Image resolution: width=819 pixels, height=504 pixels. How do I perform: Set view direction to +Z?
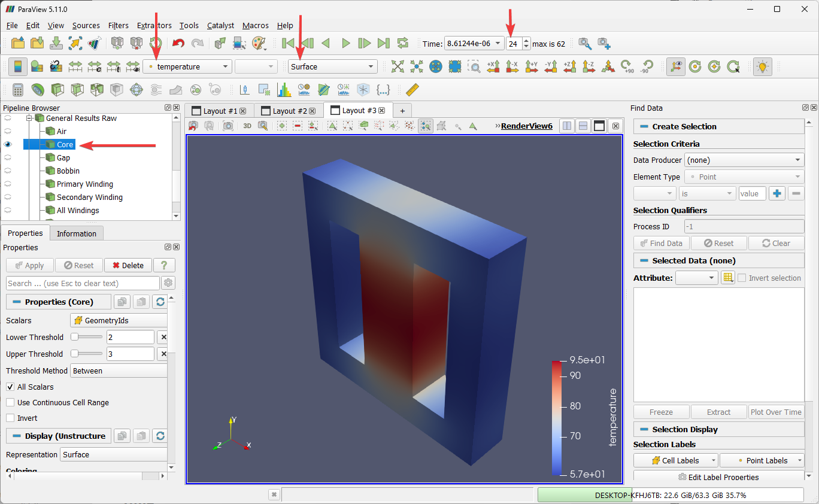[x=570, y=66]
